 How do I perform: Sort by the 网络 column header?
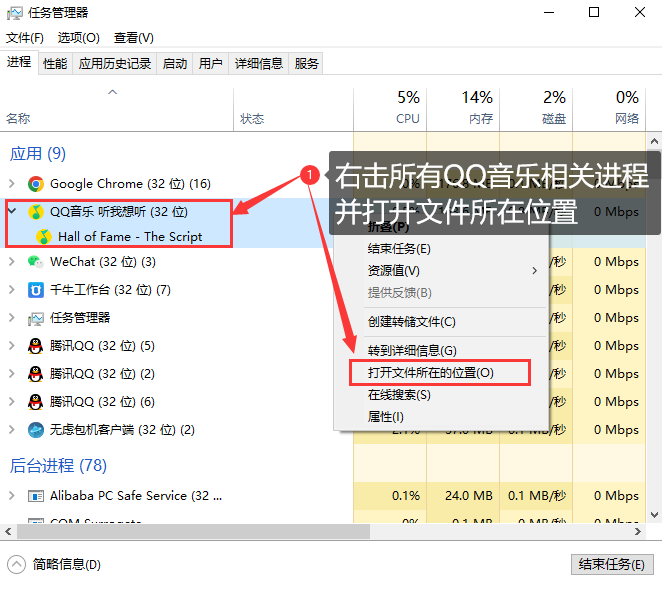click(x=609, y=110)
